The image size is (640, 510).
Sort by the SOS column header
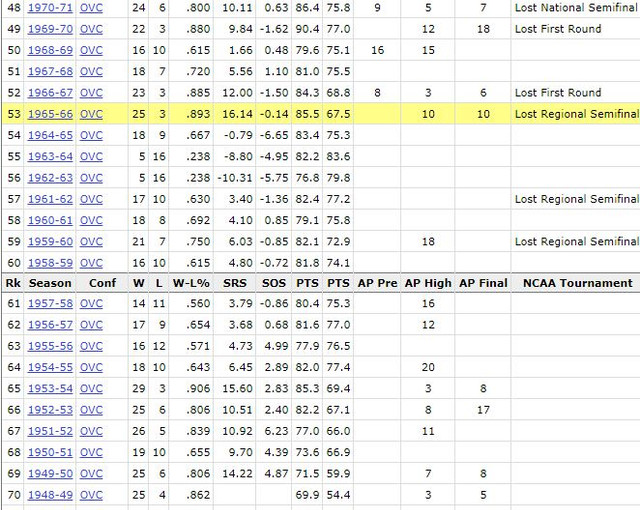(273, 283)
